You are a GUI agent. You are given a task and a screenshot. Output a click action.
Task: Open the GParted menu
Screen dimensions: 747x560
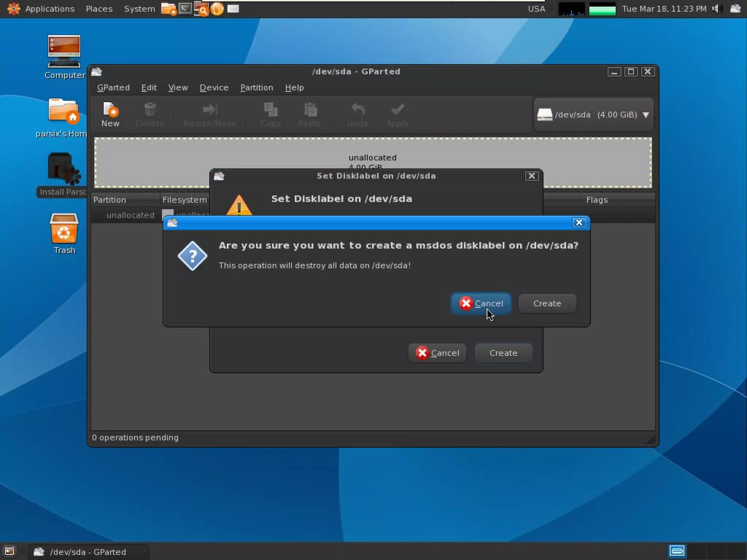point(113,87)
